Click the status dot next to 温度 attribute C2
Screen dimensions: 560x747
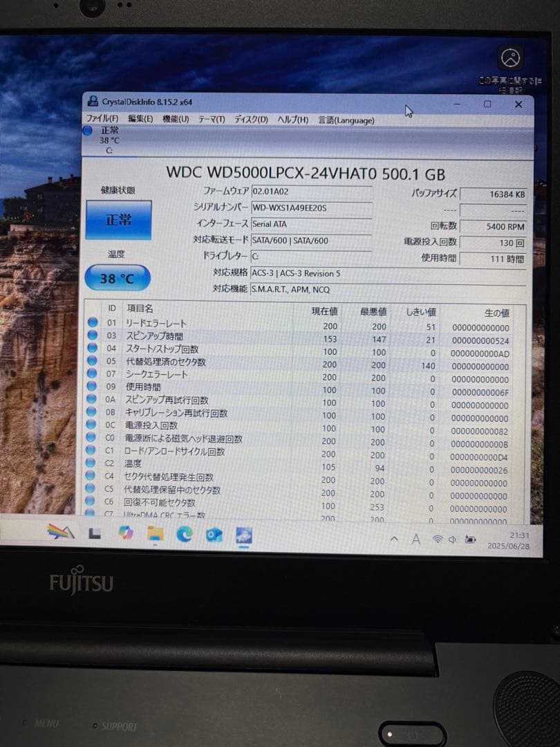[91, 463]
